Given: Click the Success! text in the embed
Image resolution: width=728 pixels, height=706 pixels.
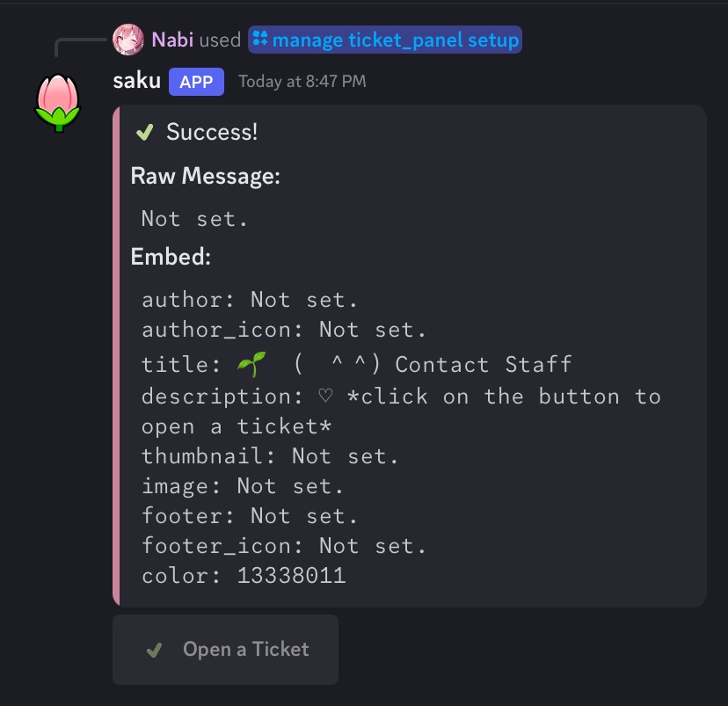Looking at the screenshot, I should pos(212,133).
